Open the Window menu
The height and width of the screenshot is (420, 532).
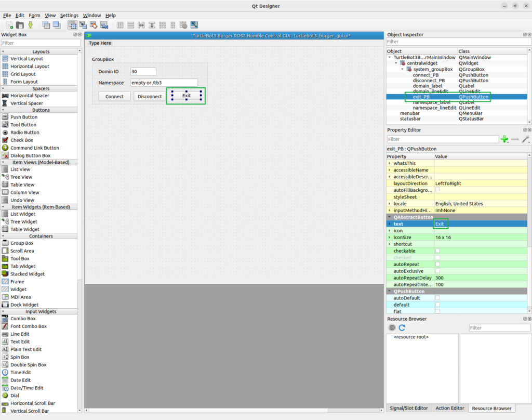tap(92, 15)
